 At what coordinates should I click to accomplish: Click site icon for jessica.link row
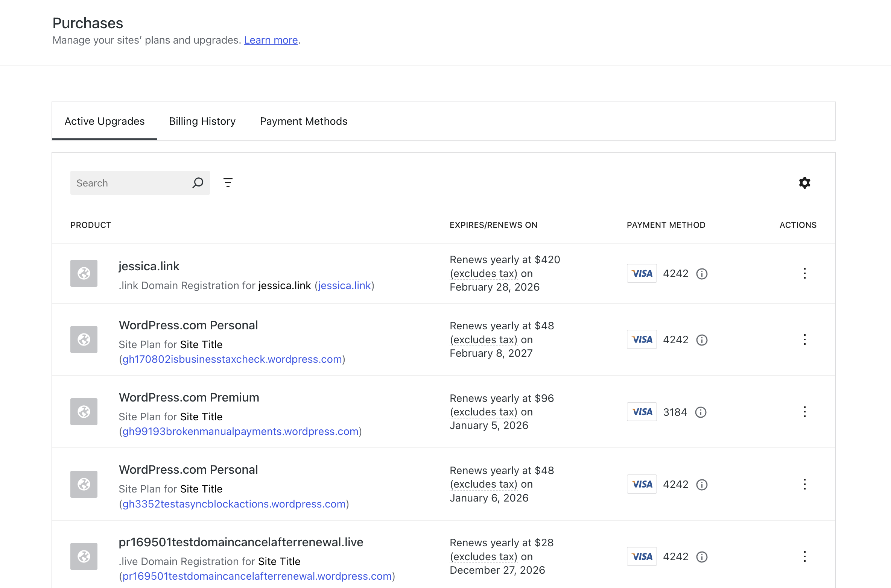84,273
